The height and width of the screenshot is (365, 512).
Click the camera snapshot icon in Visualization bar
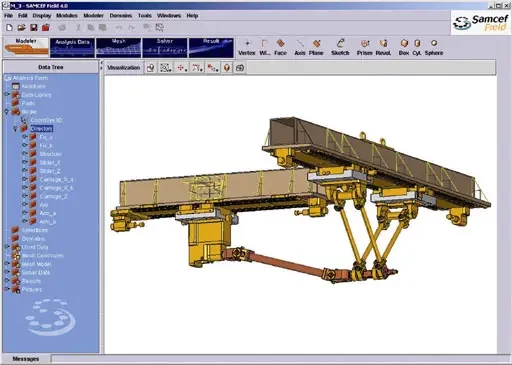tap(240, 68)
